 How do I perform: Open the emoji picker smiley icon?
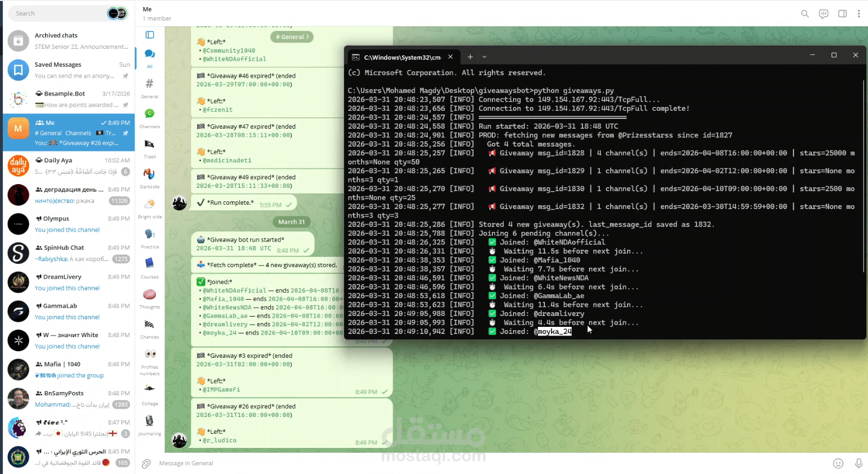pos(838,463)
